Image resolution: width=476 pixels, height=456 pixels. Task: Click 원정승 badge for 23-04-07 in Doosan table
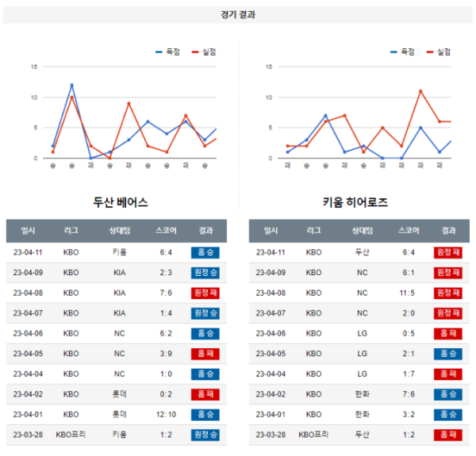(x=205, y=313)
